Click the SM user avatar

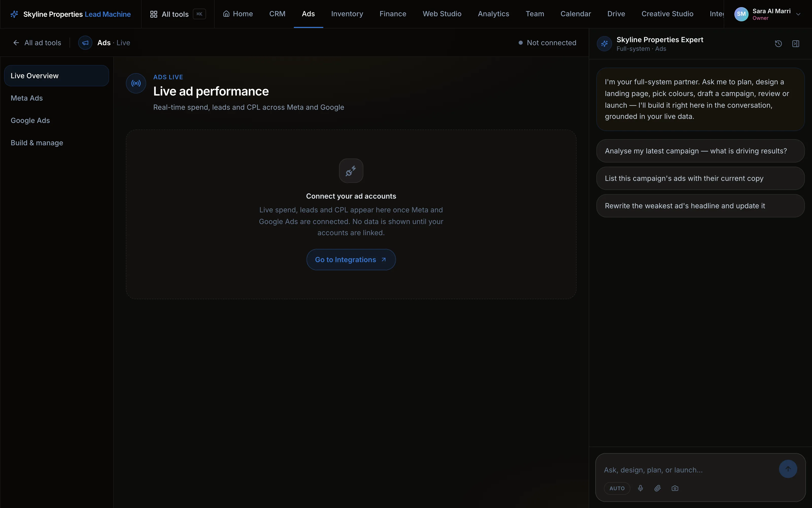741,14
